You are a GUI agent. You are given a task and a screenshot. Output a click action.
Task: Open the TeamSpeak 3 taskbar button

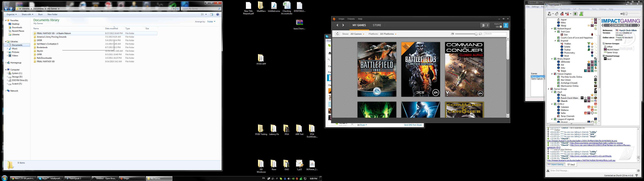coord(77,178)
